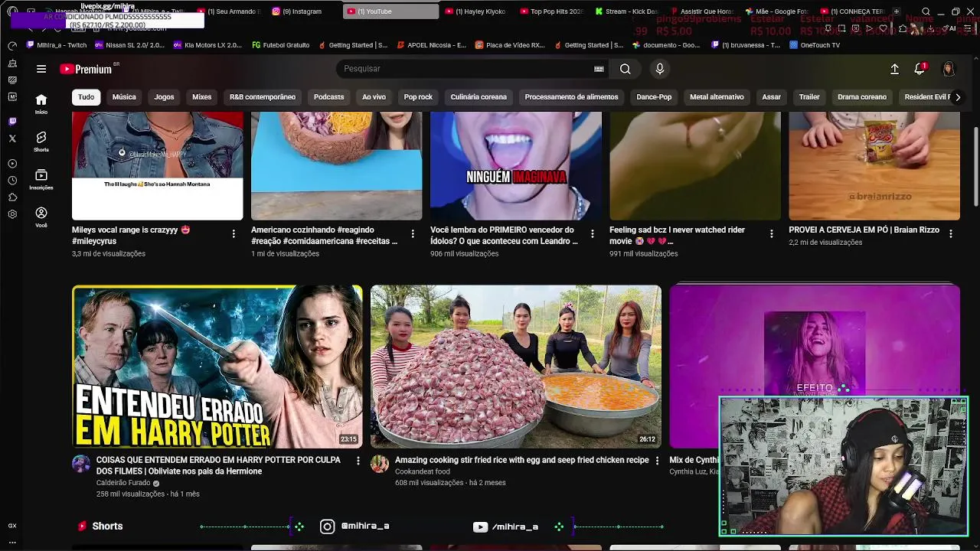980x551 pixels.
Task: Start voice search with the microphone
Action: pyautogui.click(x=660, y=69)
